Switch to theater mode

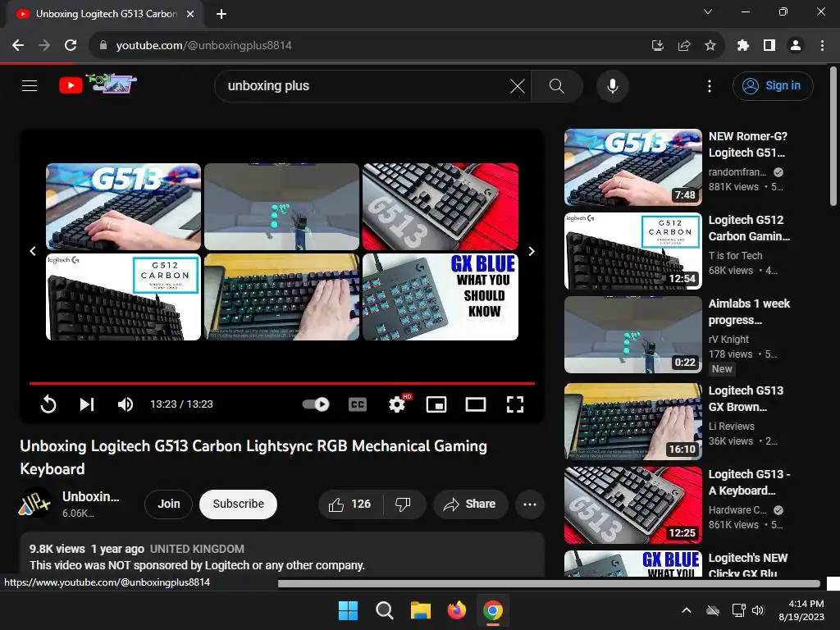475,404
